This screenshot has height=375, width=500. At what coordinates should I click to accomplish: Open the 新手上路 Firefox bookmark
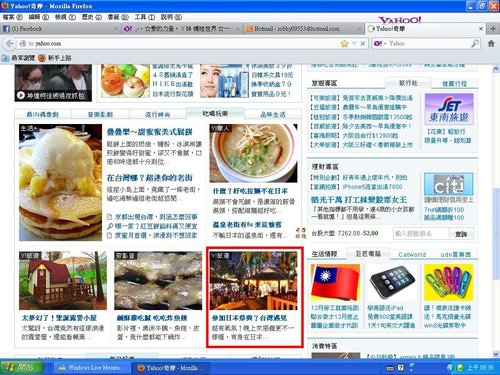tap(55, 58)
